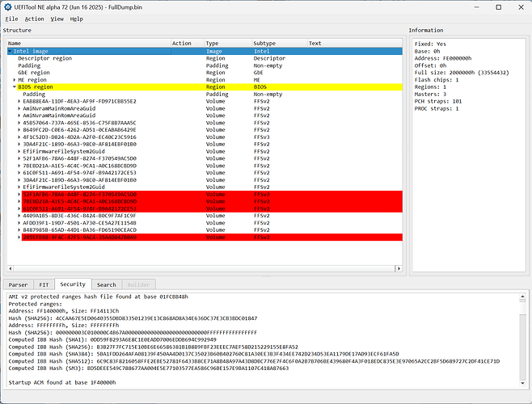
Task: Click the structure tree scroll-left arrow
Action: [x=11, y=268]
